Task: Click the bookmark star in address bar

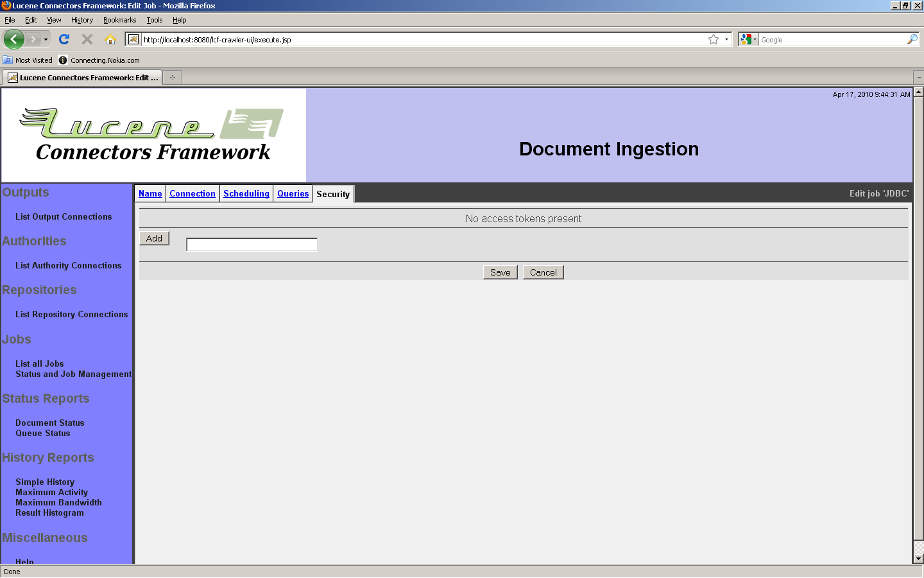Action: pos(713,39)
